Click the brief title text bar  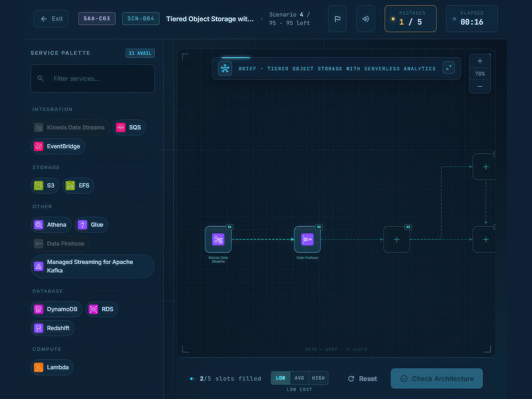click(337, 69)
